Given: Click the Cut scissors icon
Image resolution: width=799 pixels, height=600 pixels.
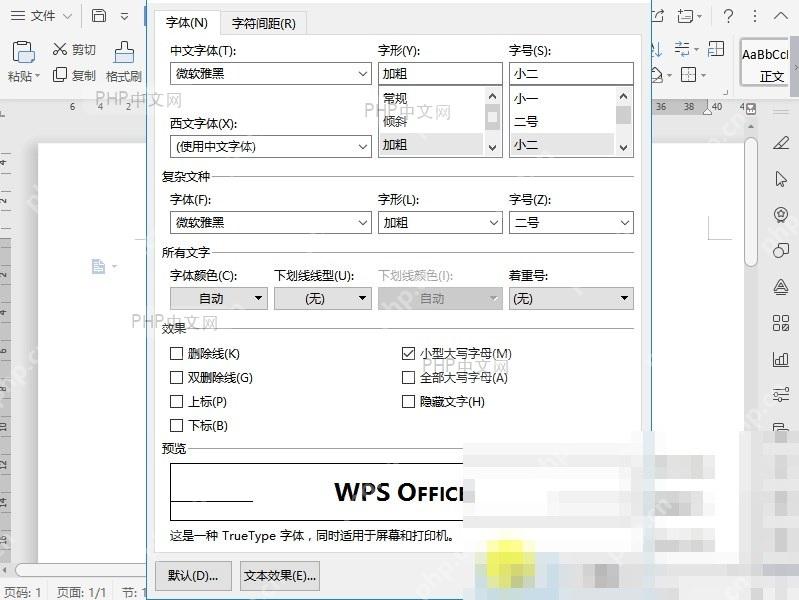Looking at the screenshot, I should [x=60, y=49].
